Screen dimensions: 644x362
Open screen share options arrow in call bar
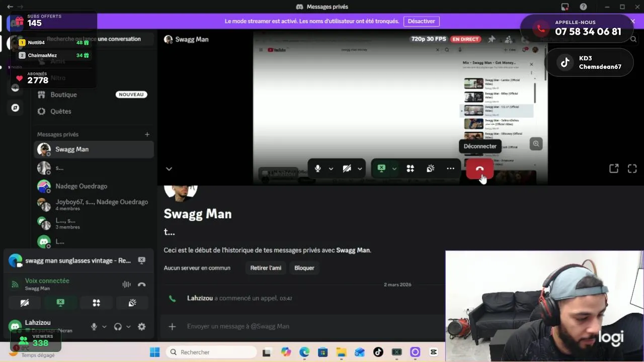(394, 169)
